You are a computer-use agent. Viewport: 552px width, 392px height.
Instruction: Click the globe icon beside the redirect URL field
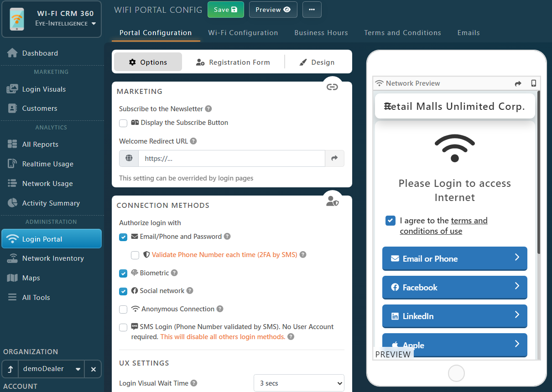tap(128, 158)
